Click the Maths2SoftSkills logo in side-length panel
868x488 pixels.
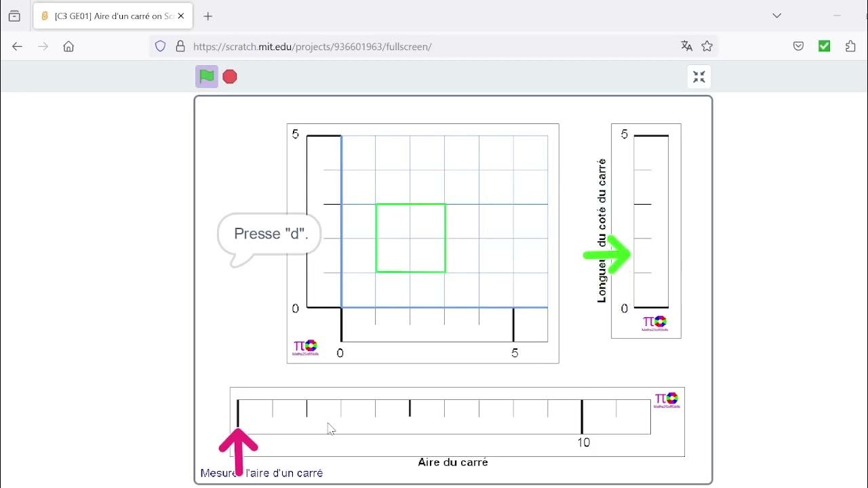pos(655,323)
